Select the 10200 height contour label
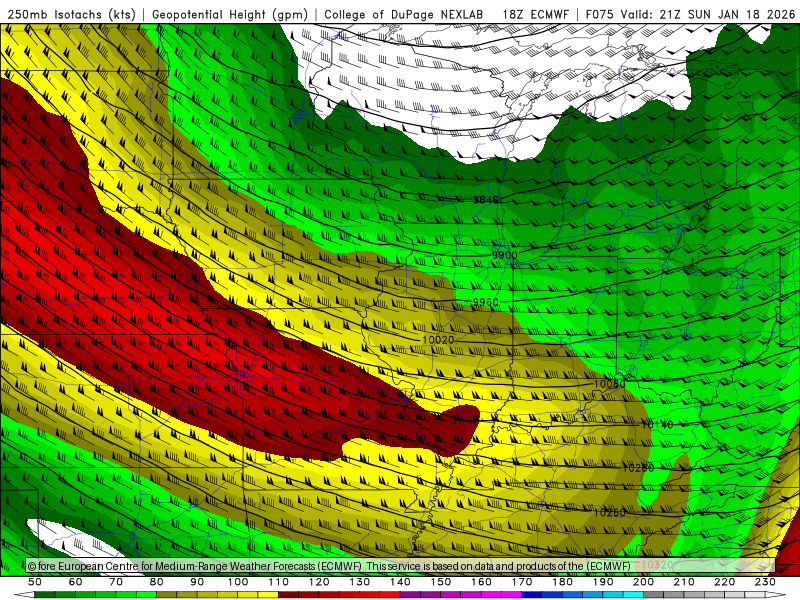 click(x=638, y=467)
